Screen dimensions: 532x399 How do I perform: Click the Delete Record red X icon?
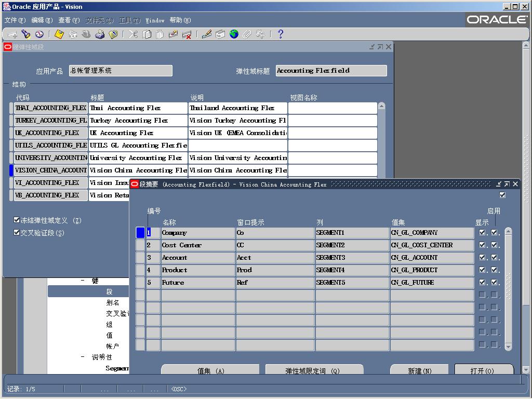[187, 34]
